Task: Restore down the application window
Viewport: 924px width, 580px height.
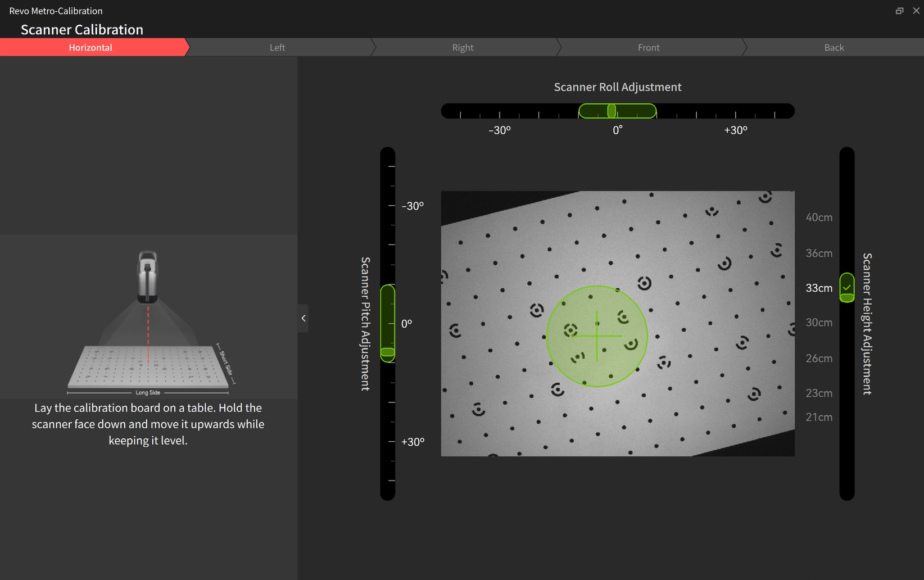Action: tap(899, 11)
